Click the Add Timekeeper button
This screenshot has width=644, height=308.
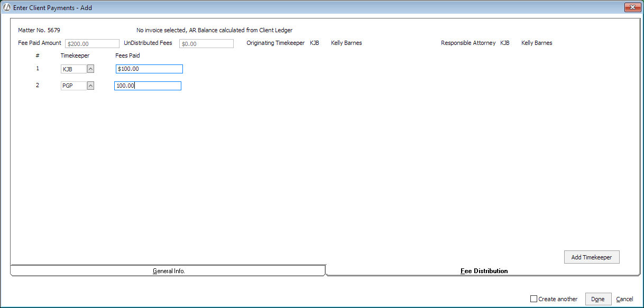pos(591,257)
